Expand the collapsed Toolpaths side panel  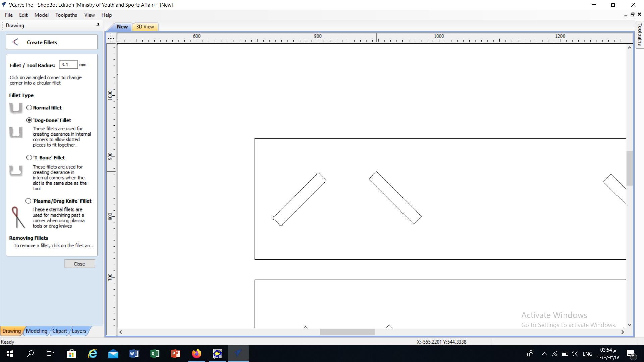coord(640,35)
